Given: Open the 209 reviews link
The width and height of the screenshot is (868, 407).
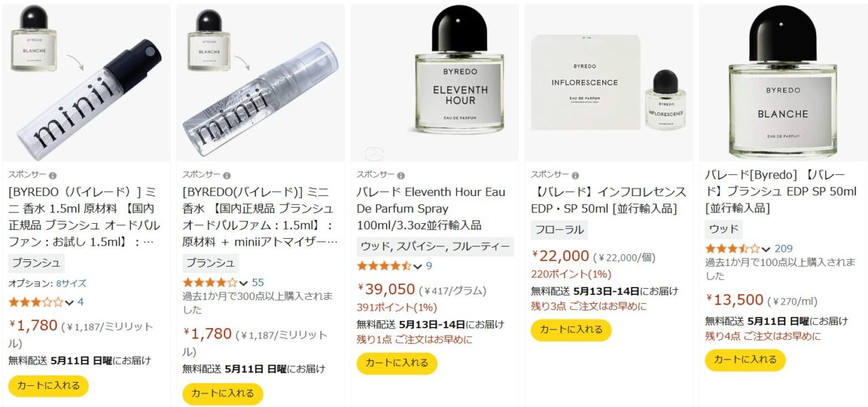Looking at the screenshot, I should (783, 248).
